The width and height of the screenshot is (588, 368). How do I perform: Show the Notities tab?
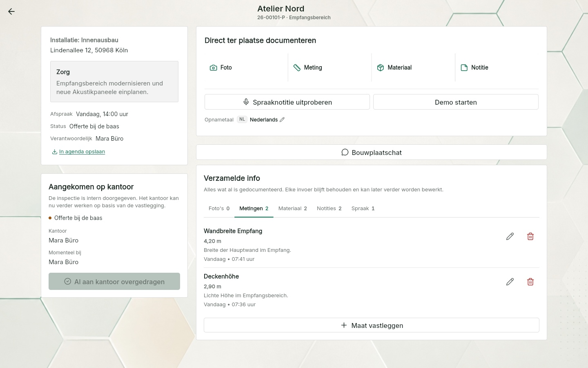(x=329, y=209)
